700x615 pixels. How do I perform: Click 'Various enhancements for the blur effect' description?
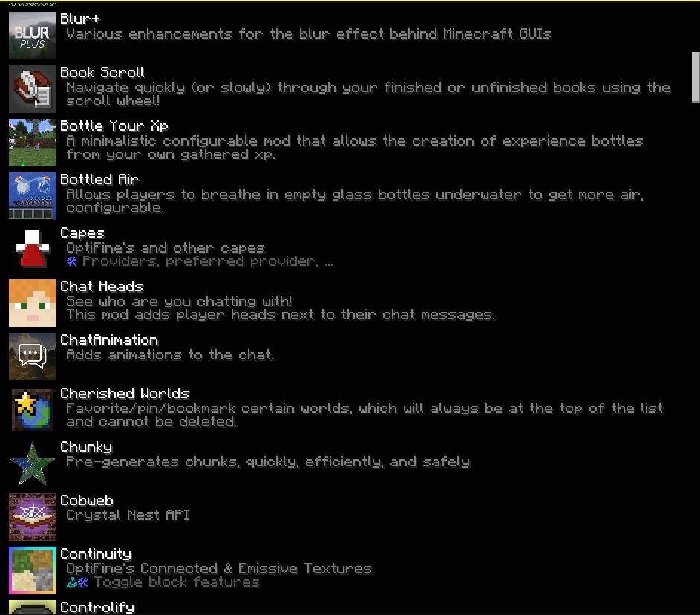(x=309, y=34)
